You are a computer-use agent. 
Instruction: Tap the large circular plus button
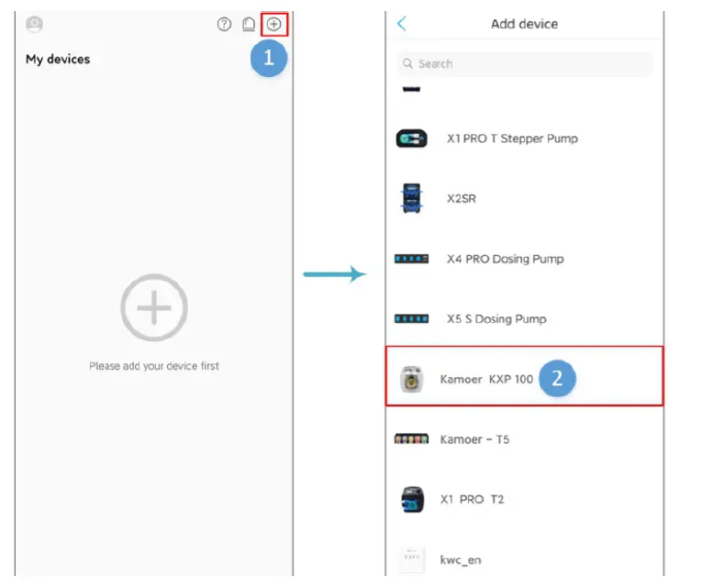click(x=154, y=307)
